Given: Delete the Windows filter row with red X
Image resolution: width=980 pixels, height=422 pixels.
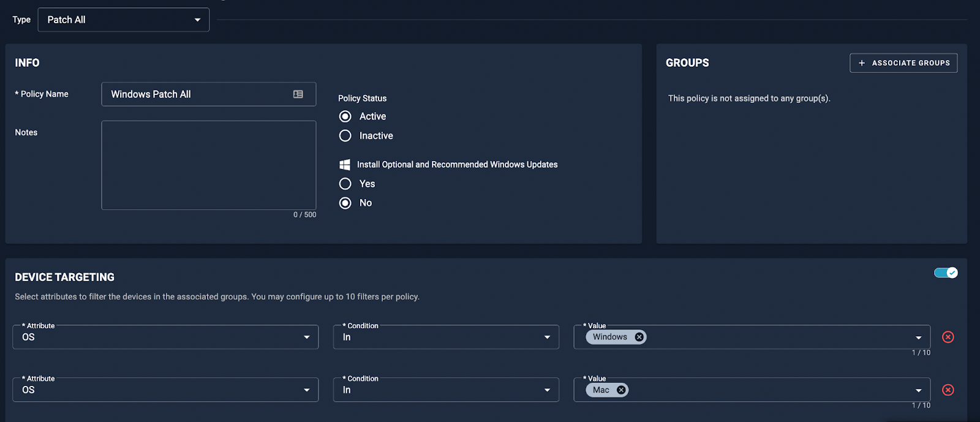Looking at the screenshot, I should click(x=948, y=337).
